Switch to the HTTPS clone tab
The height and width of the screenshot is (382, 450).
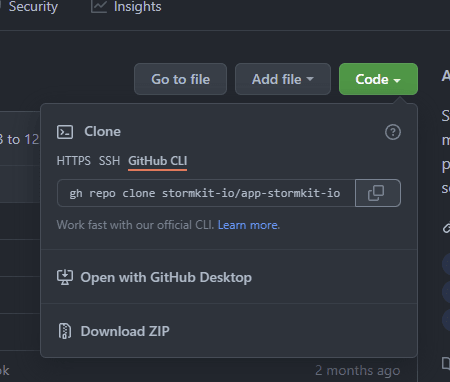point(73,161)
